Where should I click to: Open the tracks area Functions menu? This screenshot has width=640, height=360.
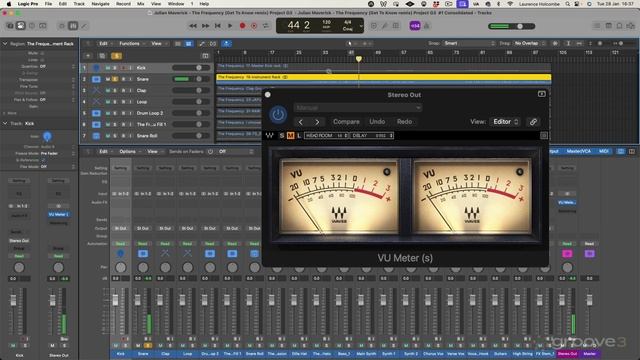(x=131, y=43)
